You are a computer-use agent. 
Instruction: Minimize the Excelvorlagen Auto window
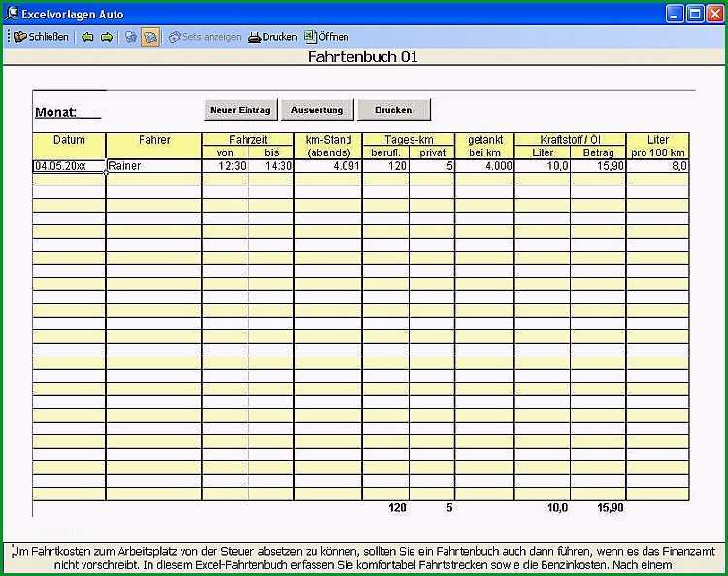coord(675,14)
